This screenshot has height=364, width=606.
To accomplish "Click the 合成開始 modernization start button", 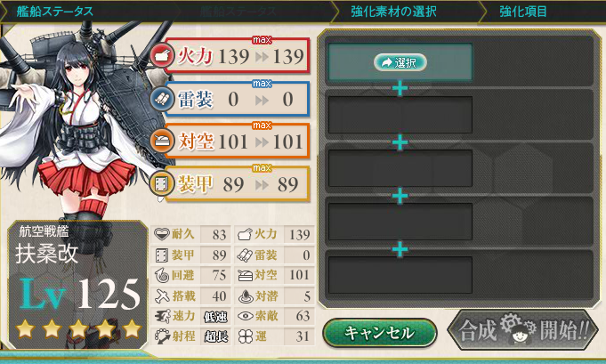I will pos(522,331).
